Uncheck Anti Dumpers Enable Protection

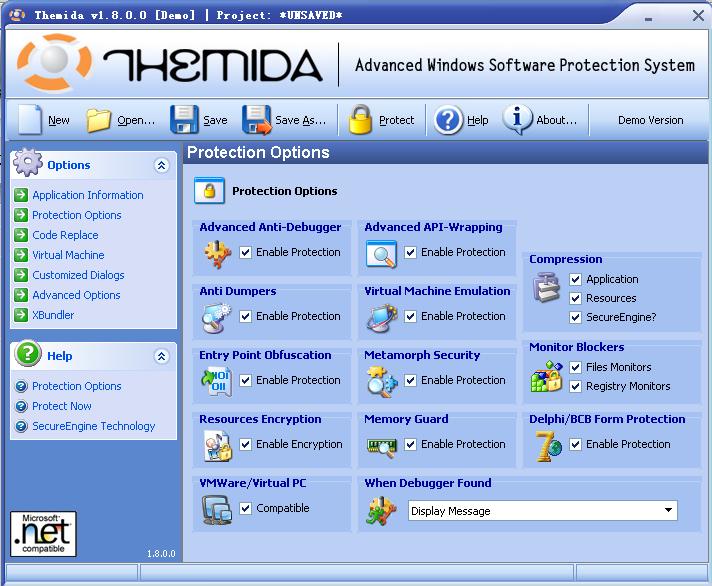(x=245, y=316)
